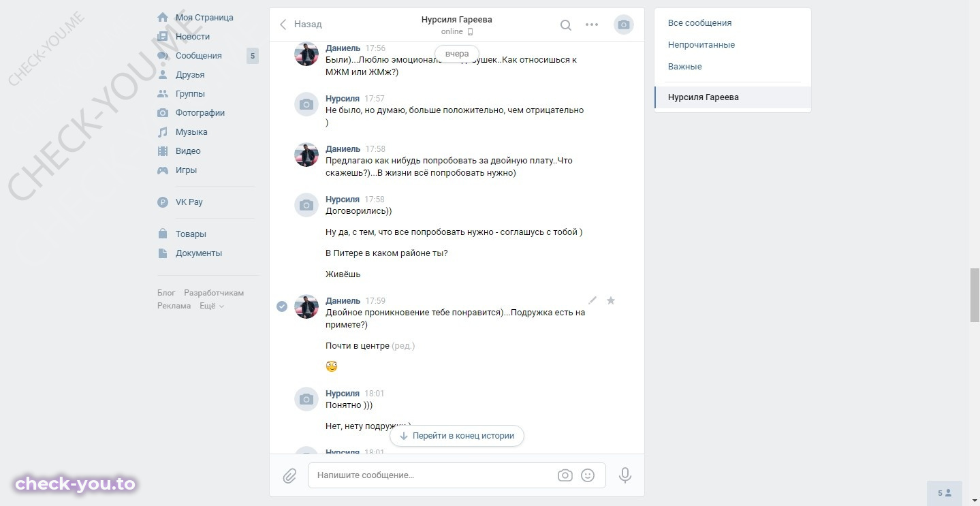Click the 17:58 timestamp beside Нурсиля
The width and height of the screenshot is (980, 506).
point(375,200)
